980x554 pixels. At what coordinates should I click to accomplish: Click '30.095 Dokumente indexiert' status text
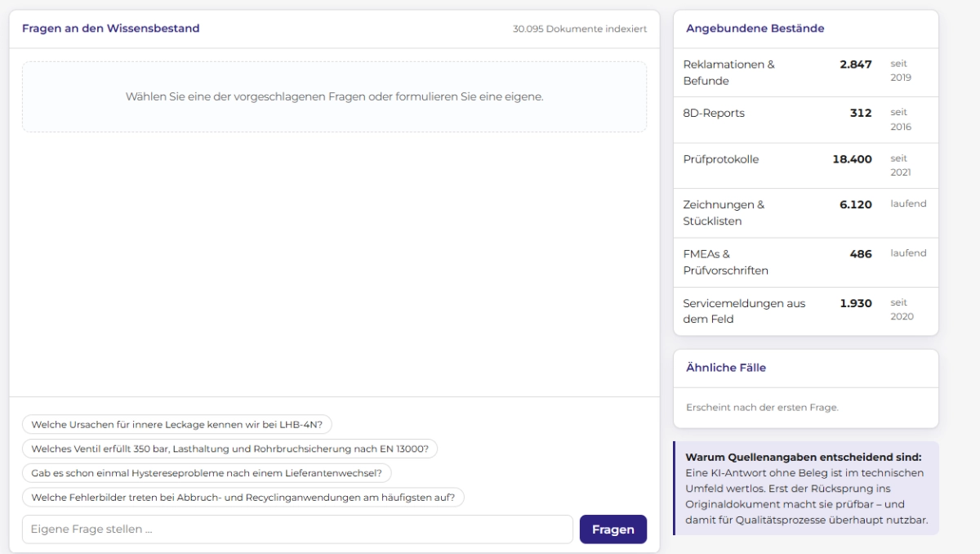click(x=580, y=29)
